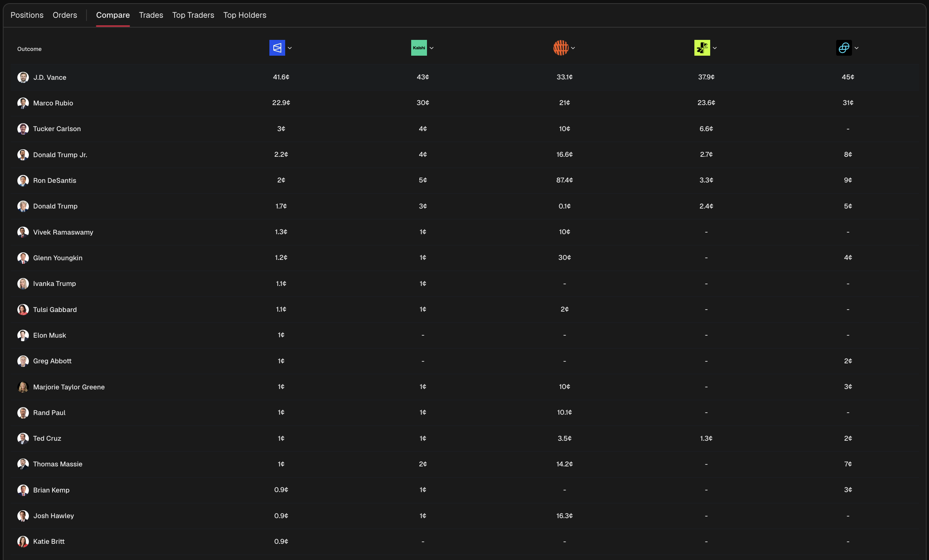This screenshot has height=560, width=929.
Task: Click Marjorie Taylor Greene's avatar
Action: click(23, 387)
